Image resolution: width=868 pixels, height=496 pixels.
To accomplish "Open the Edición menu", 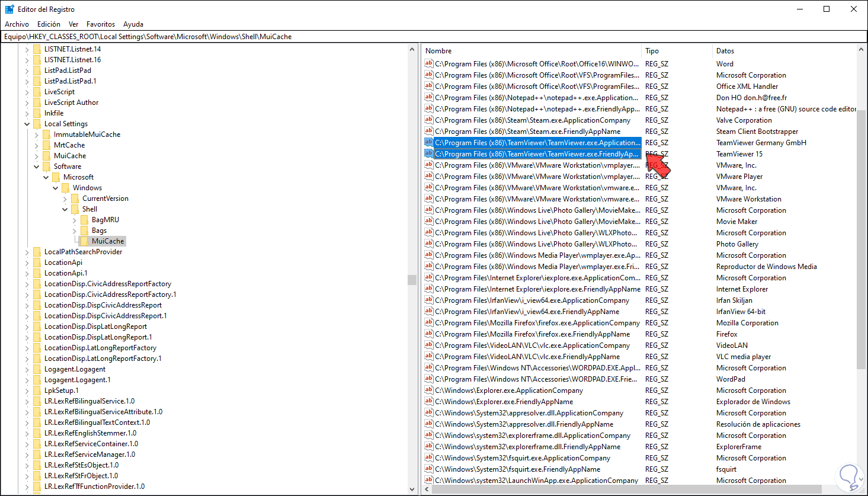I will (x=49, y=24).
